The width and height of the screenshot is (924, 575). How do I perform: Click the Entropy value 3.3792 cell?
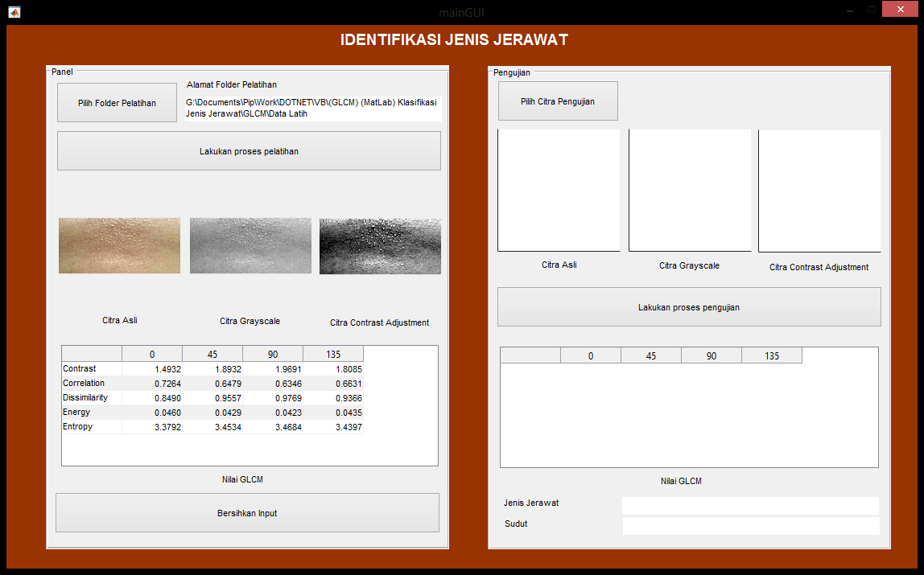(x=152, y=427)
